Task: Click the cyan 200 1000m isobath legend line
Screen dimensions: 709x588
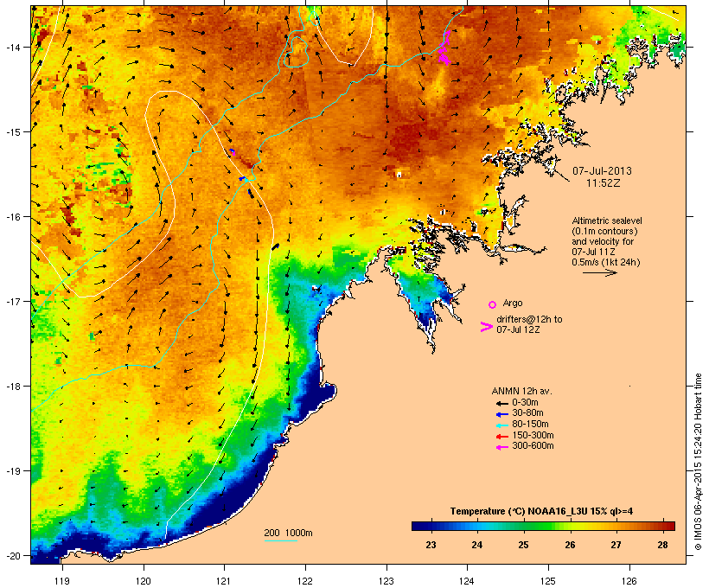Action: tap(280, 540)
